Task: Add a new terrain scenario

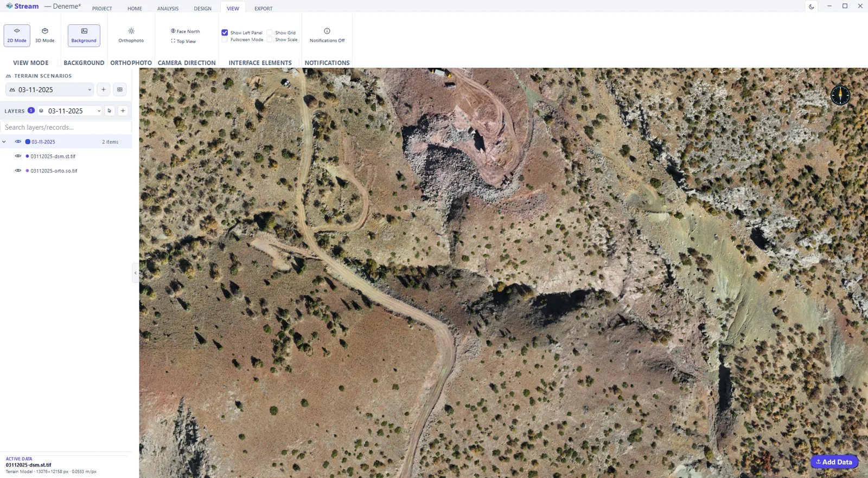Action: (x=104, y=89)
